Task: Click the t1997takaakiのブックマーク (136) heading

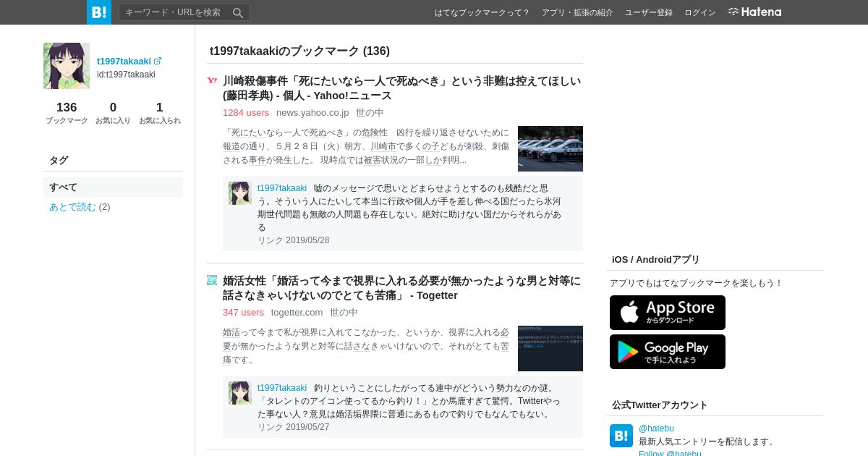Action: [299, 51]
